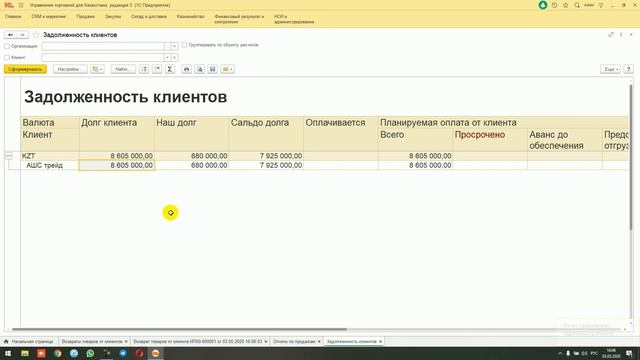Open print preview icon

pyautogui.click(x=200, y=69)
